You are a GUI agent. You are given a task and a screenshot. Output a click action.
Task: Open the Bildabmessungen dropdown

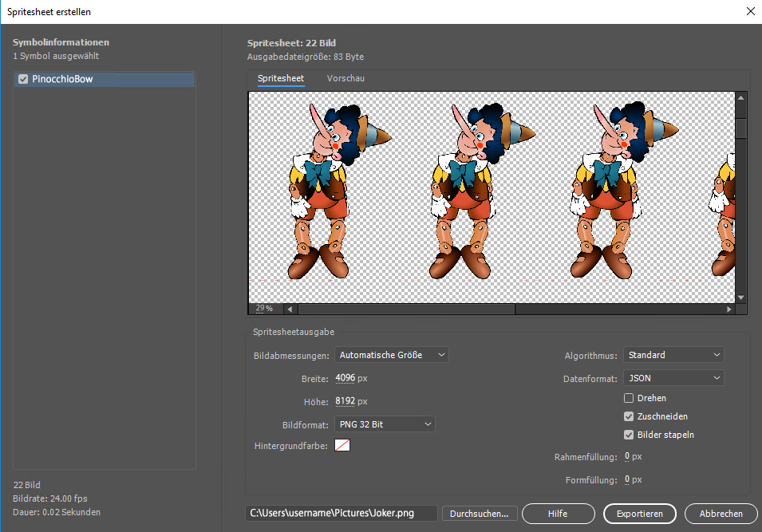391,354
